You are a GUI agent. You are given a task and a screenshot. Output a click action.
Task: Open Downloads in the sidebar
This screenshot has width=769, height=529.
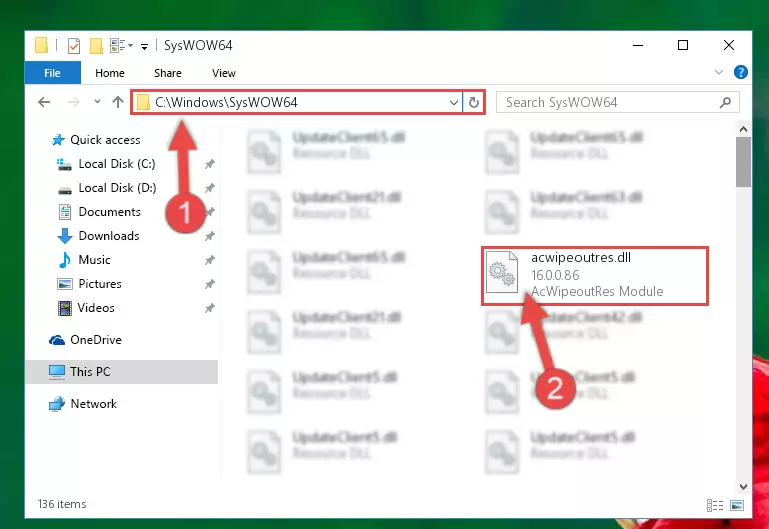(99, 236)
